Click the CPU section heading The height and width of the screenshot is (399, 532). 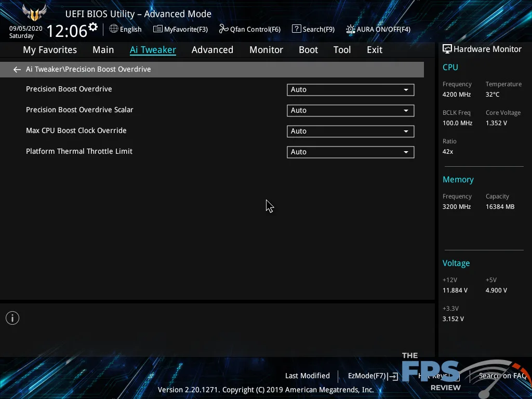[x=450, y=67]
